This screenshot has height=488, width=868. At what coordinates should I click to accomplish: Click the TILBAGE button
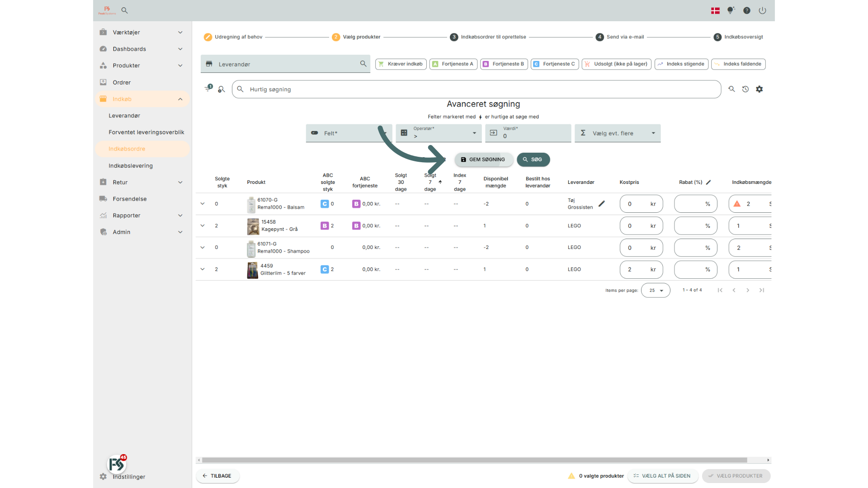[x=217, y=476]
